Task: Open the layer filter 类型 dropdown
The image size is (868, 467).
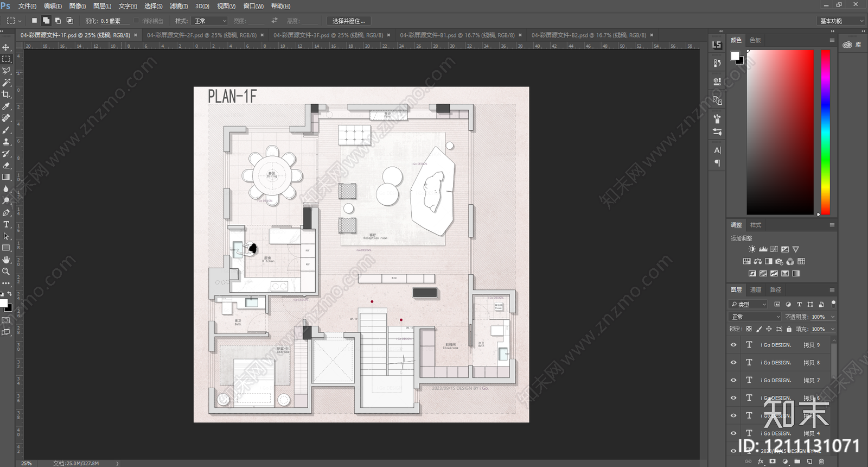Action: tap(749, 304)
